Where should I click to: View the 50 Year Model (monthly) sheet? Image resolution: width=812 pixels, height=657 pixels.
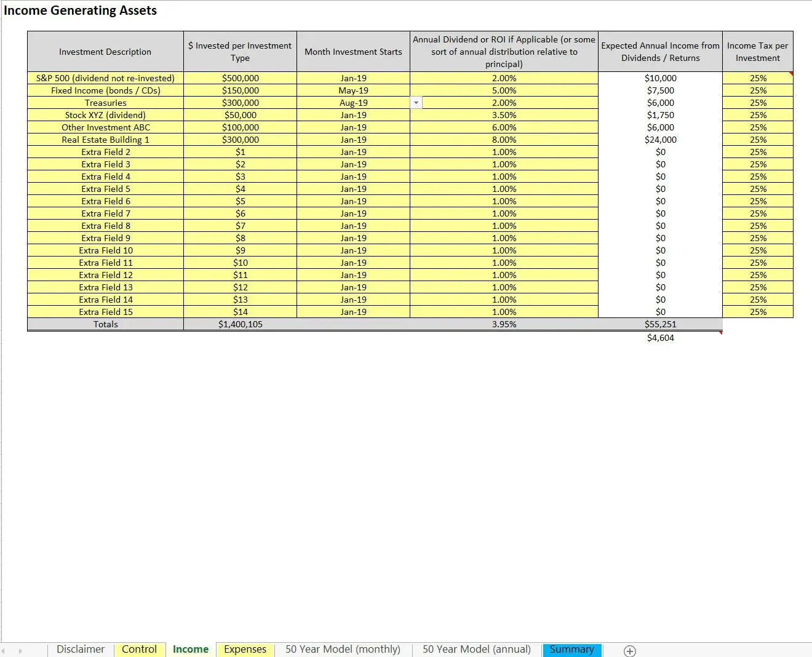pyautogui.click(x=342, y=649)
